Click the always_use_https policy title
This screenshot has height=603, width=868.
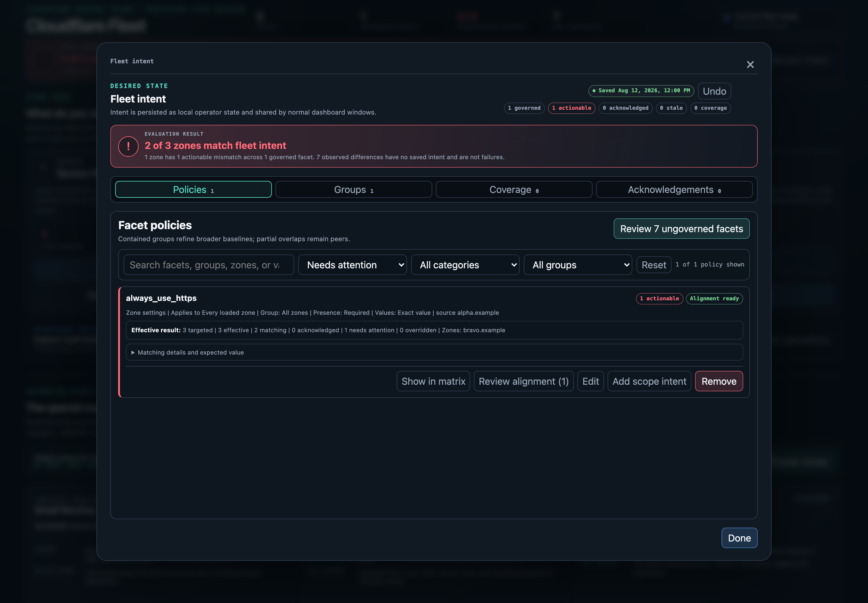coord(161,298)
